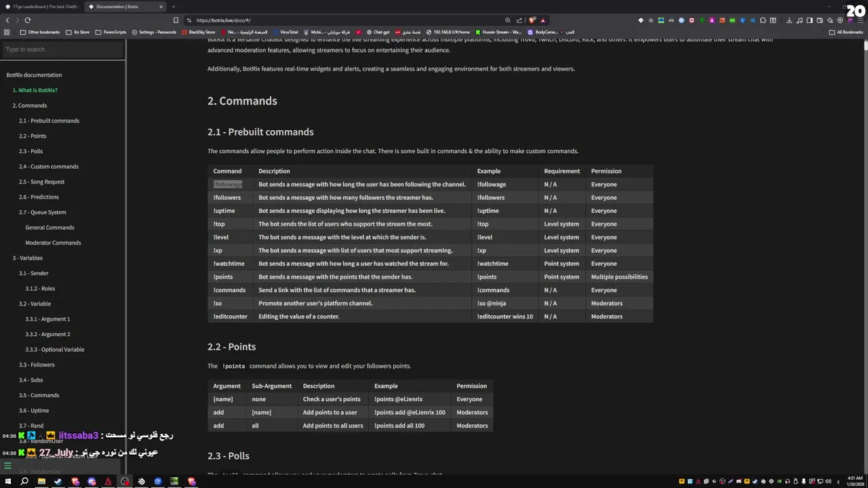868x488 pixels.
Task: Click the !editcounter wins 10 example cell
Action: [x=505, y=317]
